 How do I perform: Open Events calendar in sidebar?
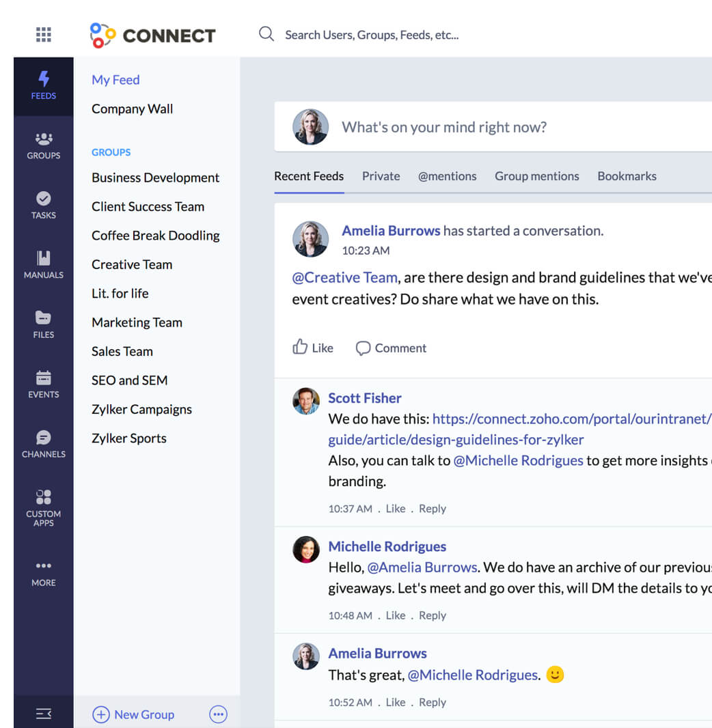pyautogui.click(x=44, y=384)
